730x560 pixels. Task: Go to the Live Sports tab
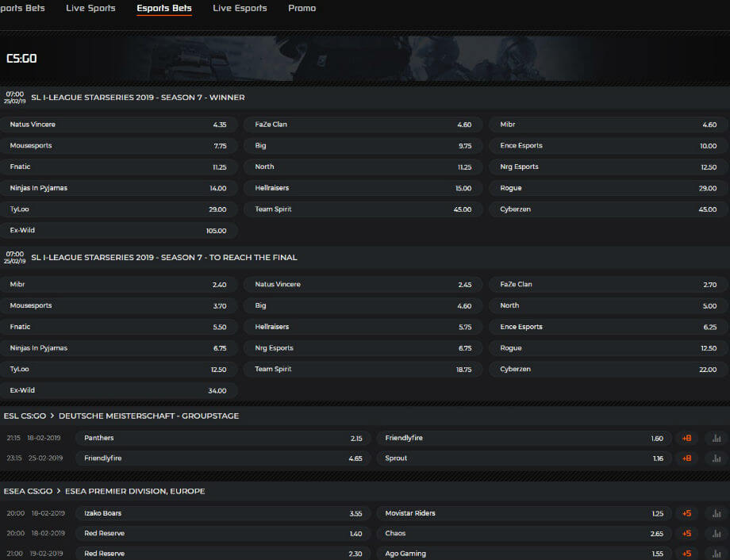pos(90,9)
